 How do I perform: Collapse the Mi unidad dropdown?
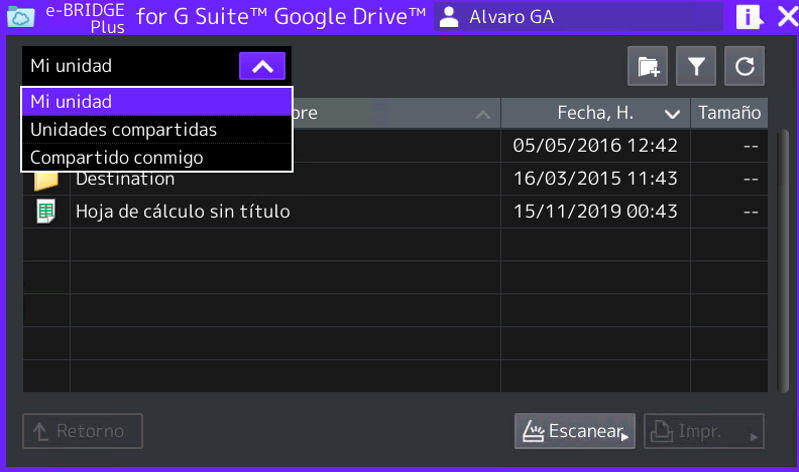pos(262,66)
